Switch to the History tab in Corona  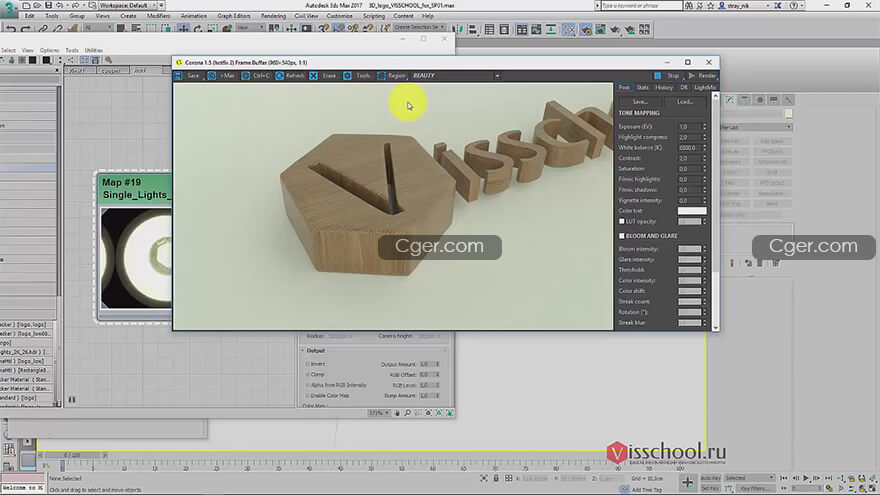coord(663,88)
